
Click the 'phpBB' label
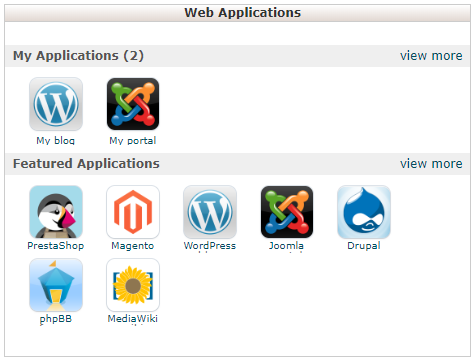[56, 319]
